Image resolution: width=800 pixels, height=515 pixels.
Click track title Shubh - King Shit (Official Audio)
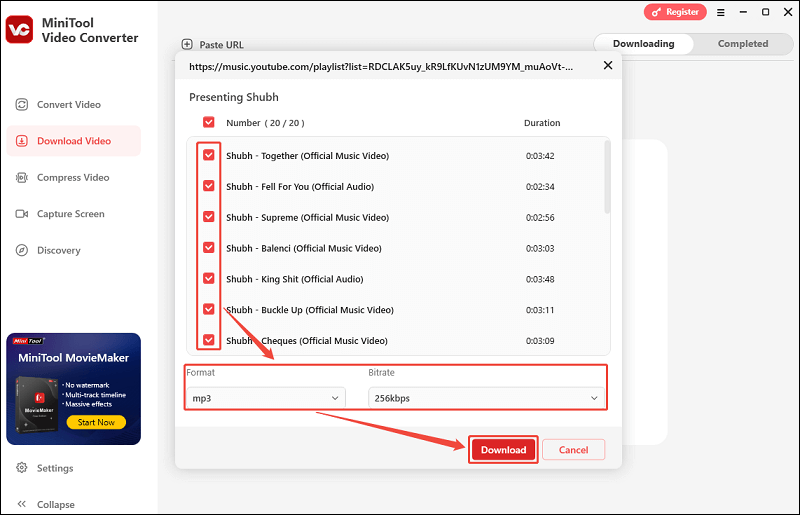[x=294, y=279]
